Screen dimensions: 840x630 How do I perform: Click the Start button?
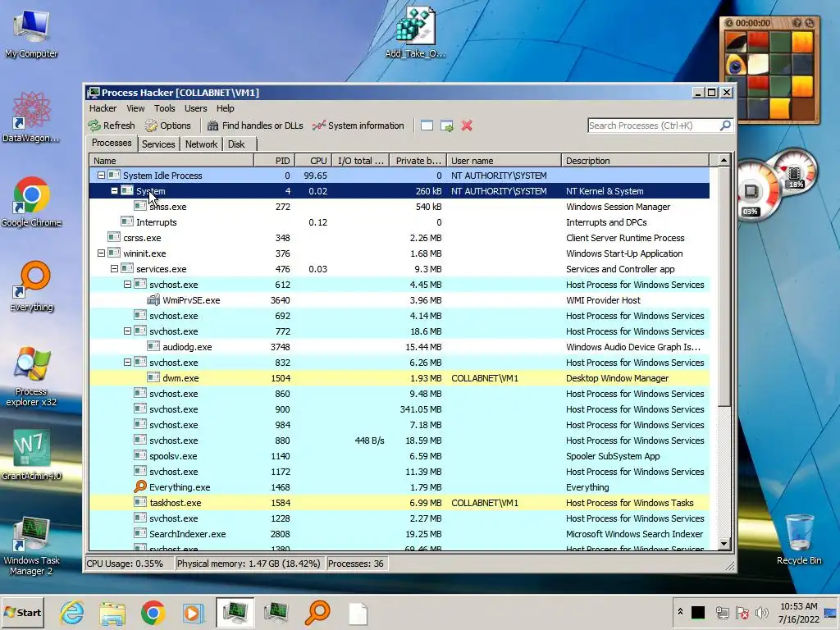coord(22,612)
